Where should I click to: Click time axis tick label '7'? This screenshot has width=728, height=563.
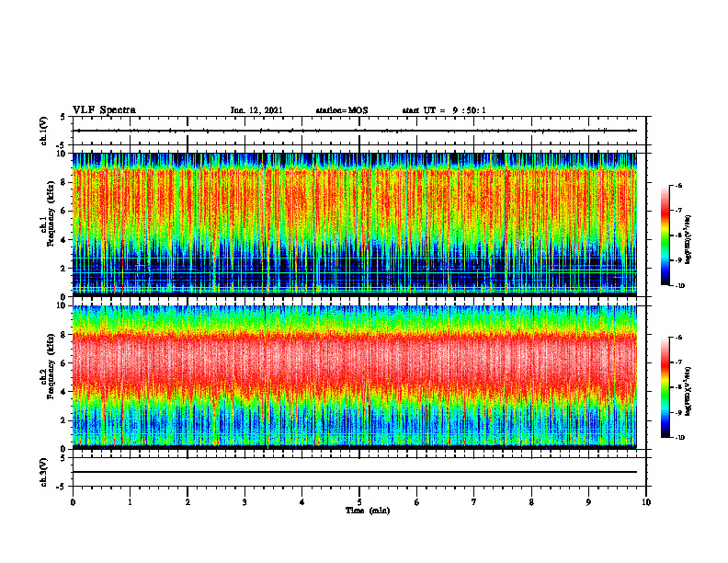474,502
